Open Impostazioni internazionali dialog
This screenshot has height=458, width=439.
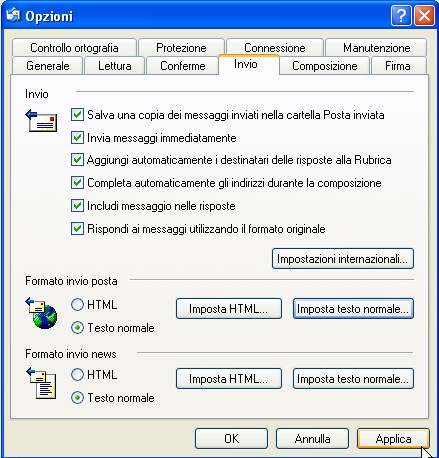(343, 259)
